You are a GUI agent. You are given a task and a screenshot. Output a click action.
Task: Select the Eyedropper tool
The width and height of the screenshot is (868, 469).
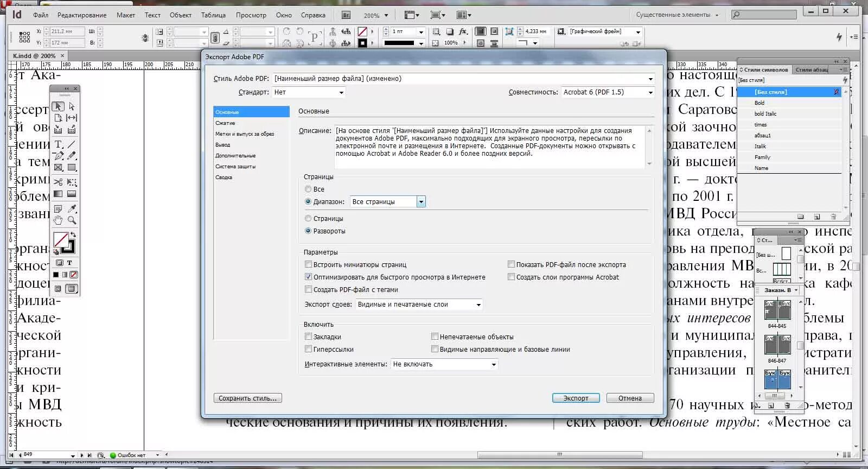click(x=72, y=208)
